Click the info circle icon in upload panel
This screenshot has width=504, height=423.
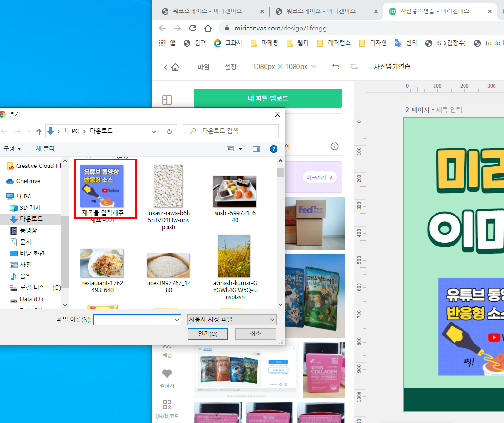334,147
